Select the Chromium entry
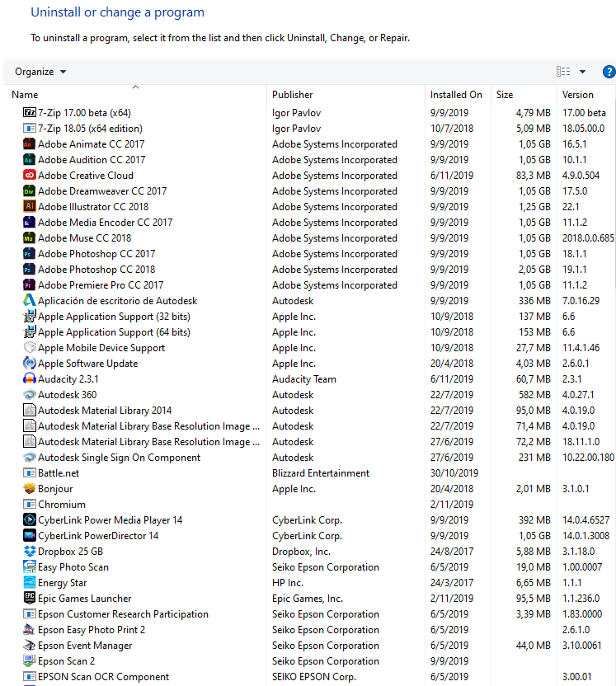 [x=62, y=505]
